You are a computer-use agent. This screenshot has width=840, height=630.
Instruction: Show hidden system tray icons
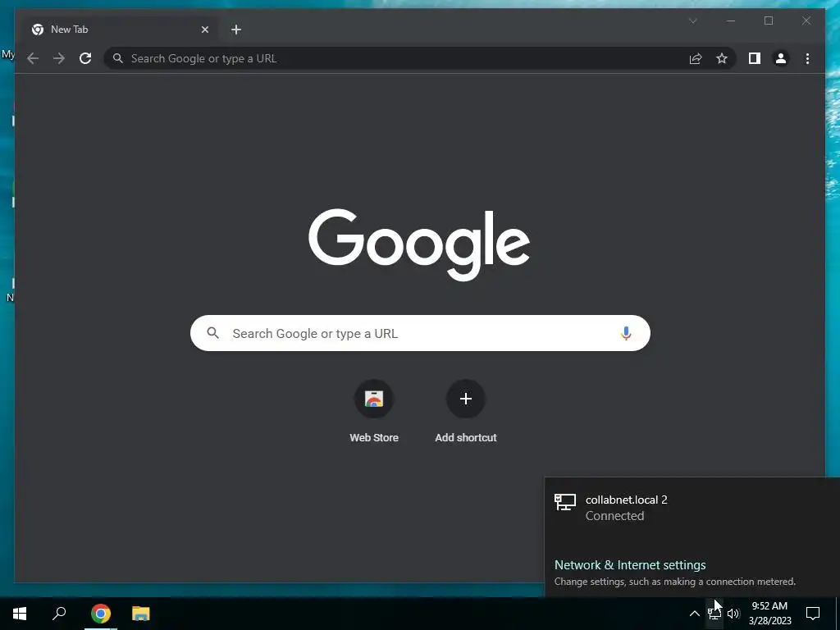(x=694, y=614)
